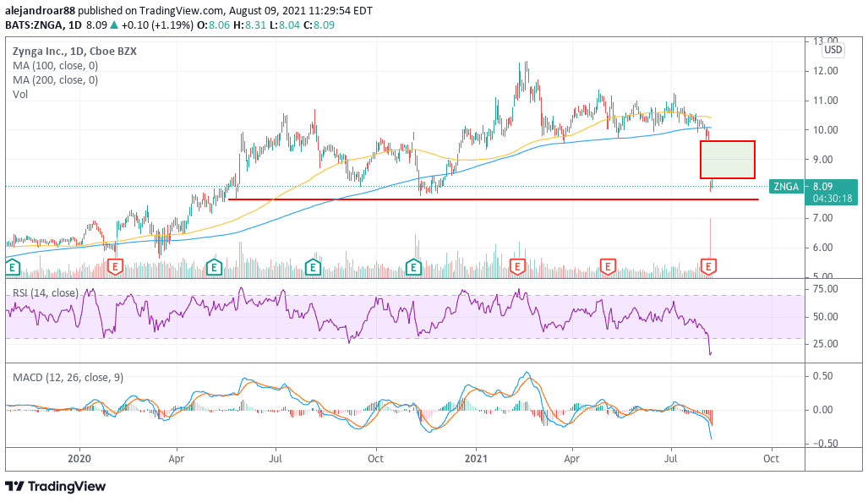Select the red horizontal support line drawing
Viewport: 868px width, 502px height.
[493, 199]
